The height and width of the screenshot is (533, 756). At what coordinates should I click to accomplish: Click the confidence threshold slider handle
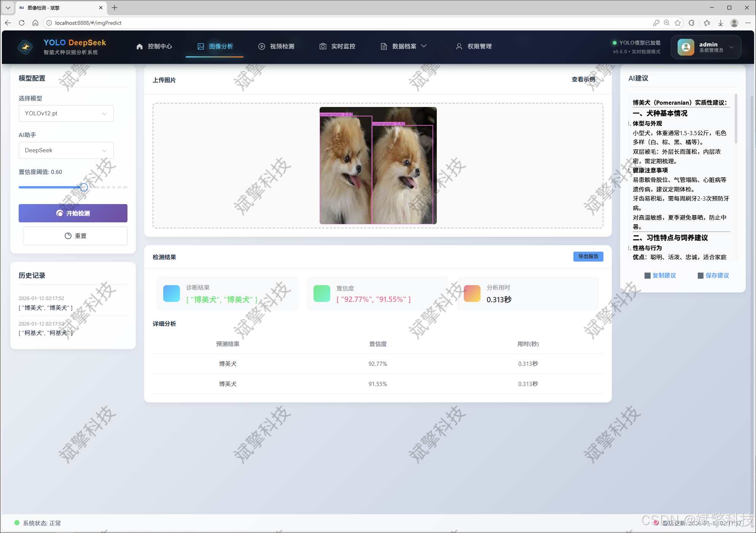[x=84, y=187]
